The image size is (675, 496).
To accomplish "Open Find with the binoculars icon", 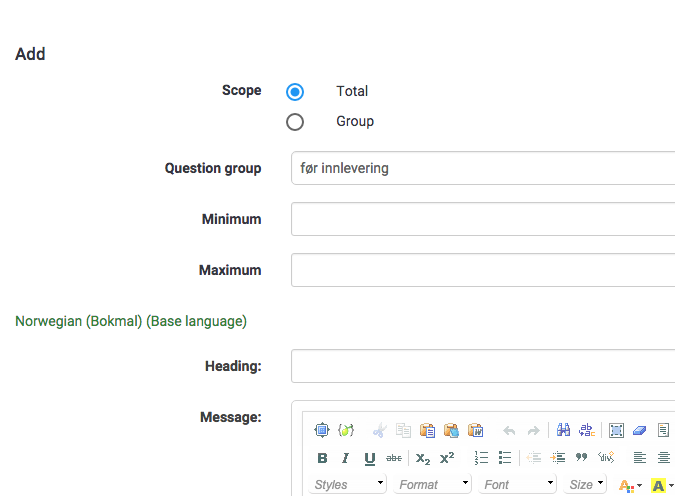I will pyautogui.click(x=563, y=430).
